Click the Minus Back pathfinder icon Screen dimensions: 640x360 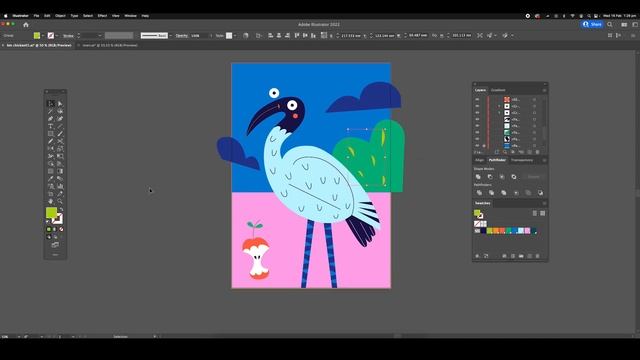(x=540, y=193)
